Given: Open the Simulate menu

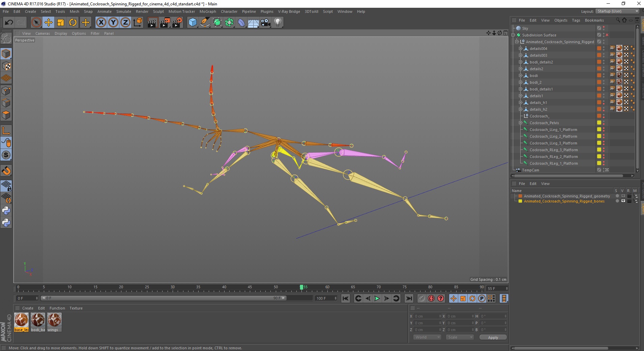Looking at the screenshot, I should coord(123,11).
